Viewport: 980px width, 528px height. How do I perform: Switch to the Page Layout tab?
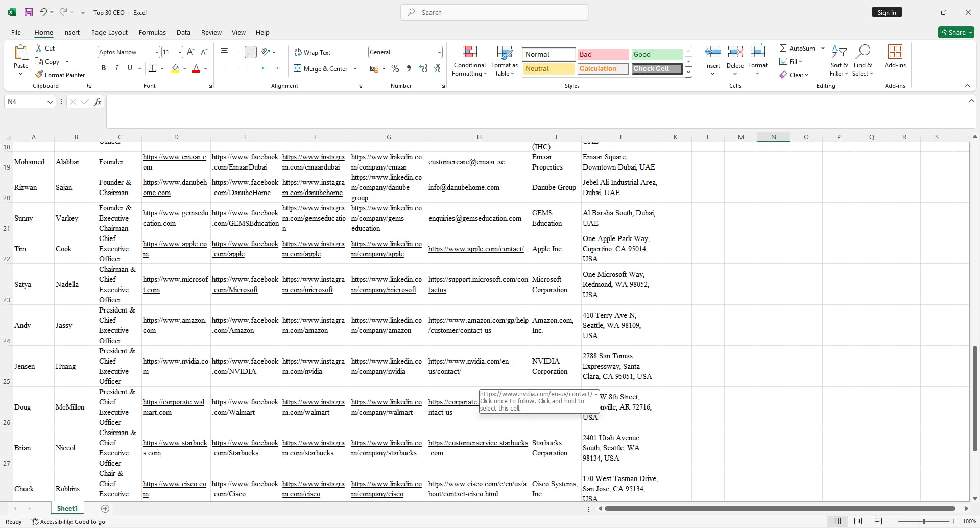tap(109, 32)
